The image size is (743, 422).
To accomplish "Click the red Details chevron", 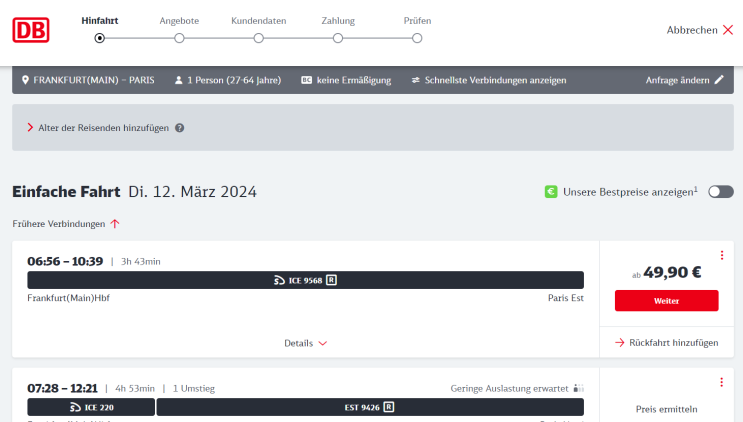I will [x=323, y=343].
